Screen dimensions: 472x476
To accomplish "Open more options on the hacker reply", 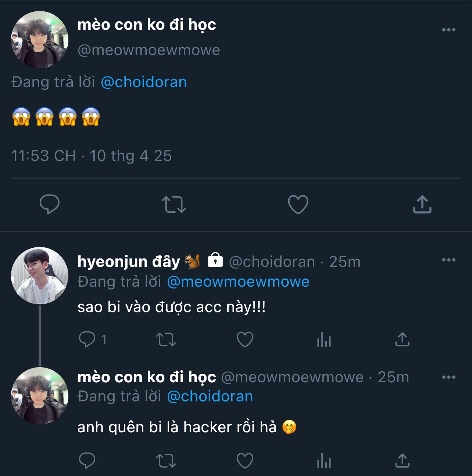I will click(448, 377).
